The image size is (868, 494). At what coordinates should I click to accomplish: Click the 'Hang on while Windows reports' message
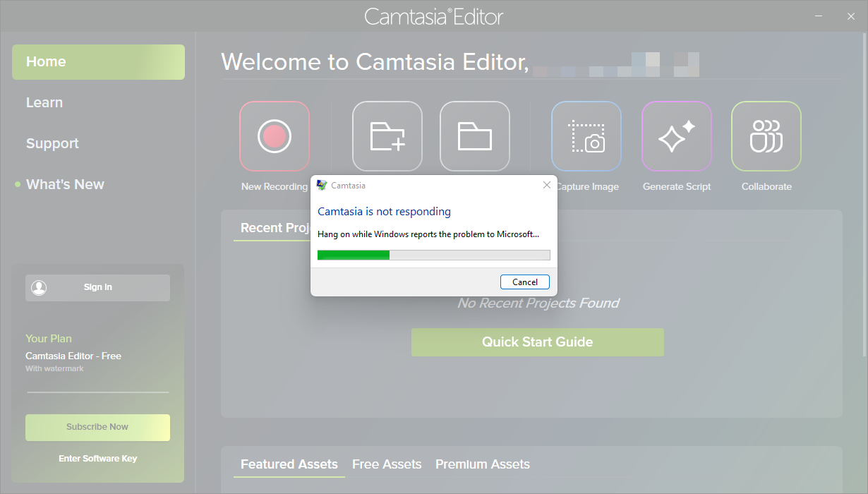coord(428,234)
